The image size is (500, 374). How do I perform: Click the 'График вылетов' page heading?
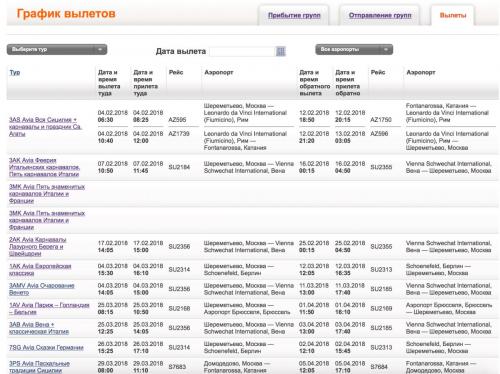click(x=66, y=14)
